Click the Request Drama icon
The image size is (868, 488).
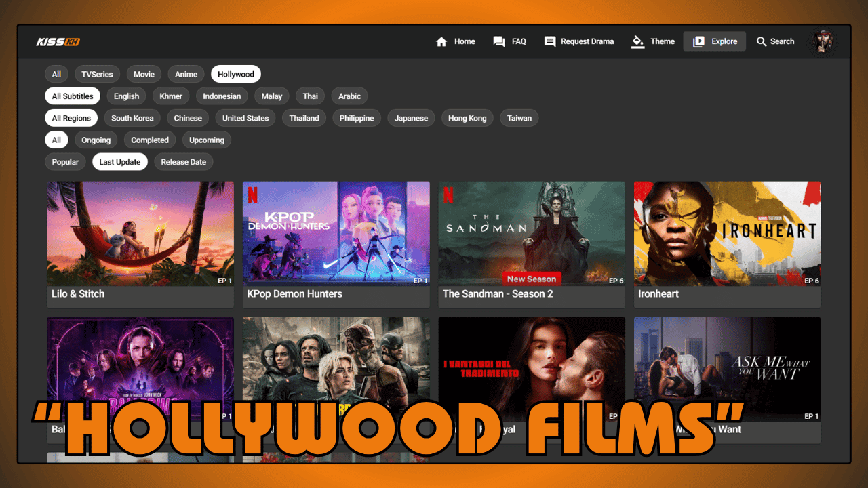pos(549,41)
